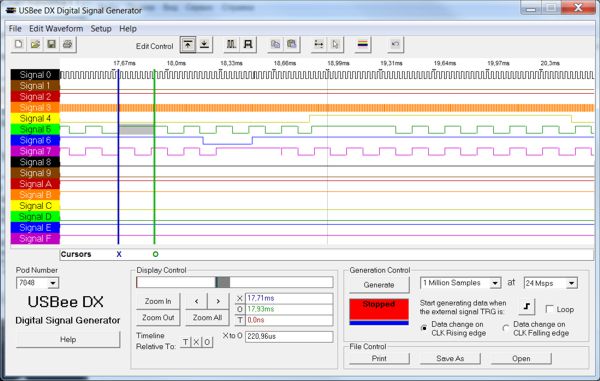The width and height of the screenshot is (600, 381).
Task: Set timeline relative to O
Action: 207,342
